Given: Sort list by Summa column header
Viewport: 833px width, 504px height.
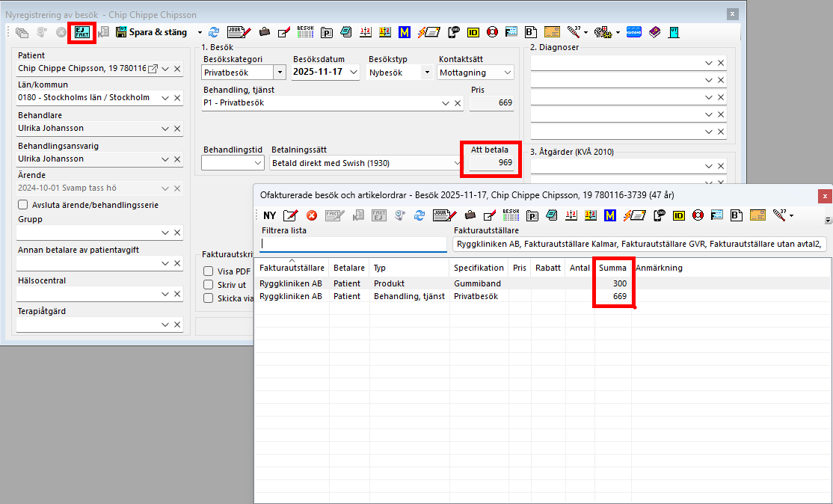Looking at the screenshot, I should pyautogui.click(x=612, y=268).
